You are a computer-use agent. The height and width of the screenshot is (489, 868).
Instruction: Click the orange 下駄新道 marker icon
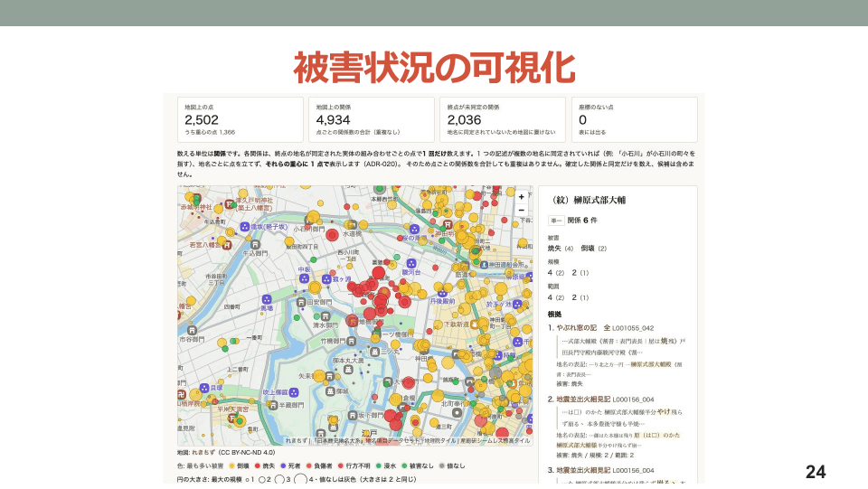point(475,324)
